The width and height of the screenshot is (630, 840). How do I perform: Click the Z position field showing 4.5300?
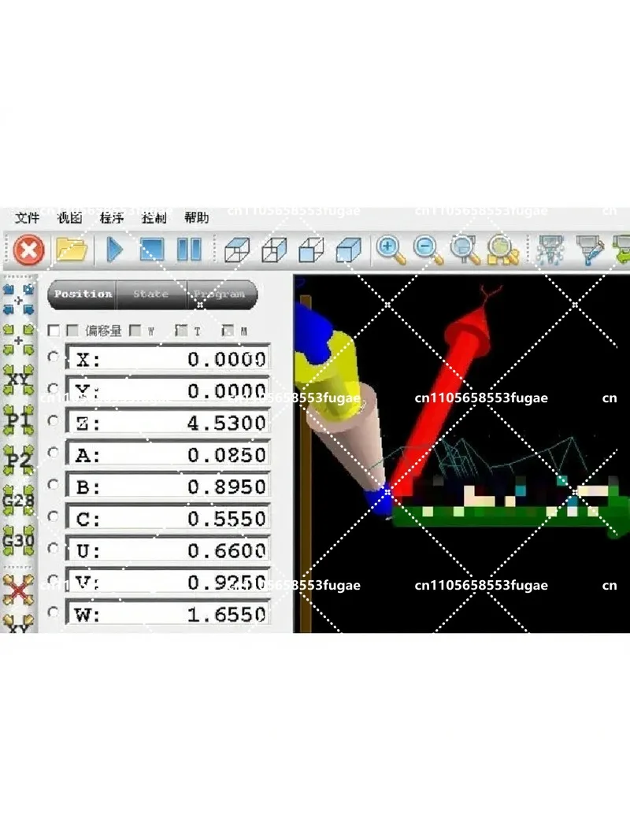click(x=168, y=423)
